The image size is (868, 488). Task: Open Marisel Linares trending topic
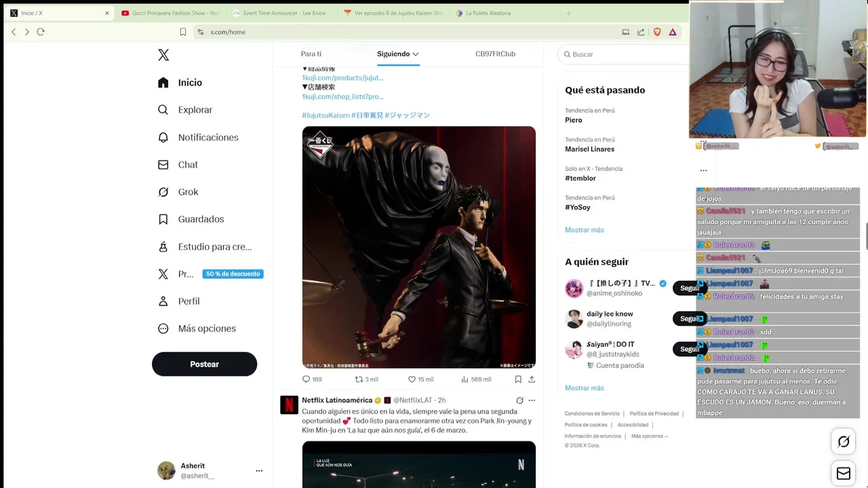point(589,149)
